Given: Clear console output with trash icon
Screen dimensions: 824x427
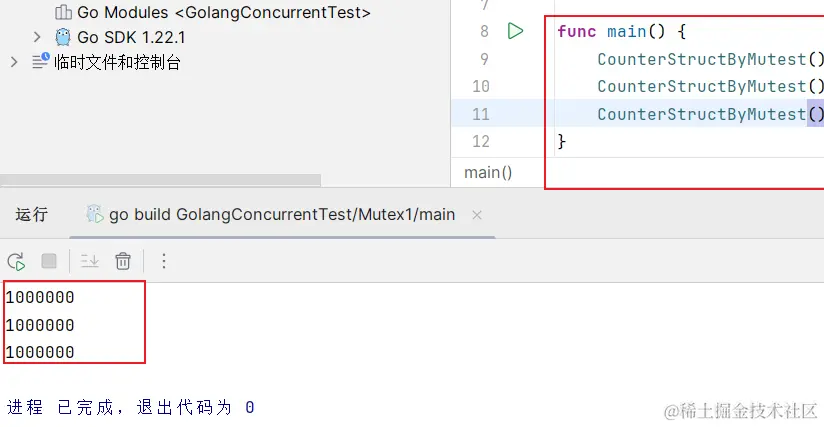Looking at the screenshot, I should (x=123, y=261).
